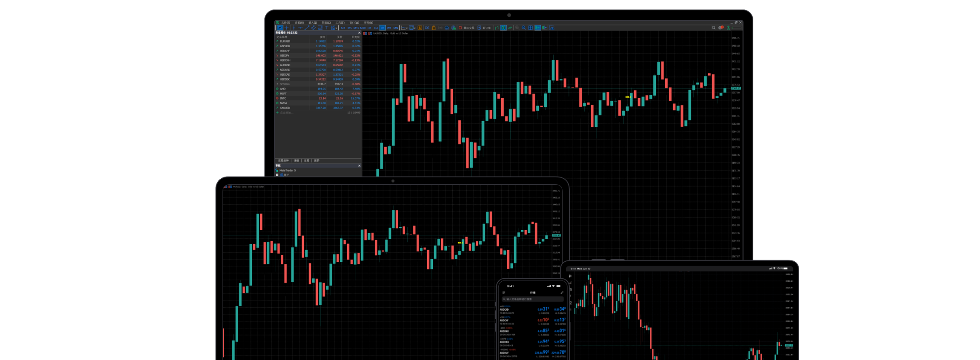Viewport: 980px width, 360px height.
Task: Open the chart type line dropdown
Action: coord(405,28)
